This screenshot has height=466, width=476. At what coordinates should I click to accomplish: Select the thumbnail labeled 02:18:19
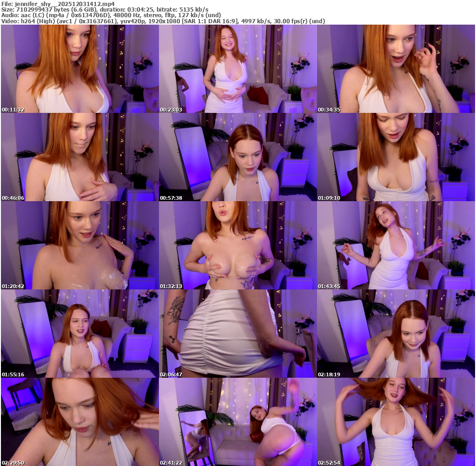[396, 334]
